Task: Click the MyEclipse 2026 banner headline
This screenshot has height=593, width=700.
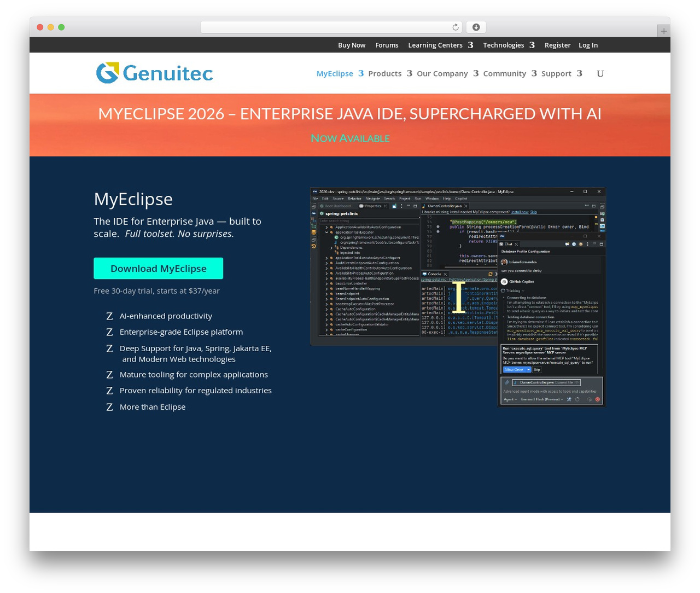Action: [x=350, y=114]
